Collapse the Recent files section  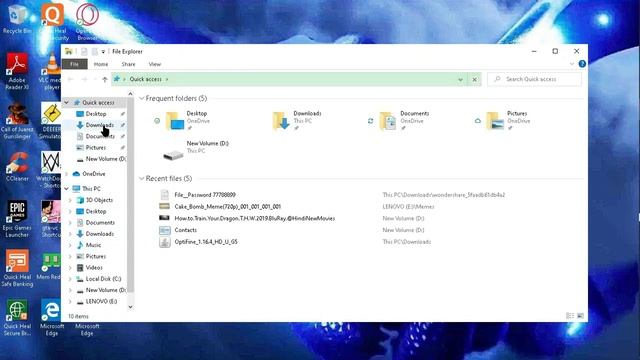click(x=142, y=178)
